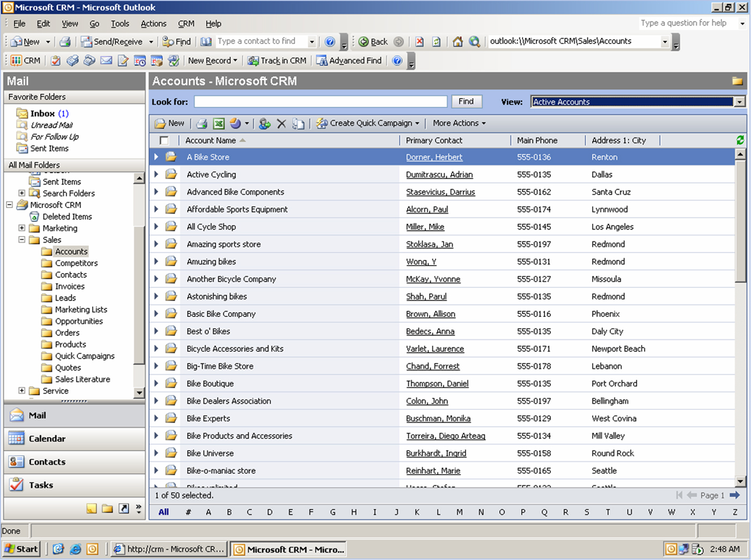Click the delete X icon in grid toolbar
The height and width of the screenshot is (560, 751).
click(x=281, y=124)
